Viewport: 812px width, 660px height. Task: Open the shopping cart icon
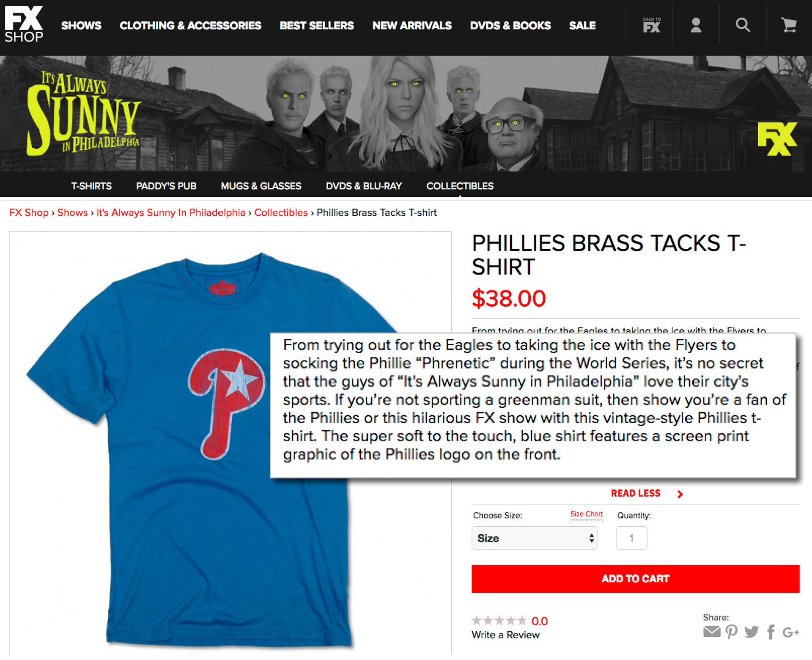tap(789, 25)
